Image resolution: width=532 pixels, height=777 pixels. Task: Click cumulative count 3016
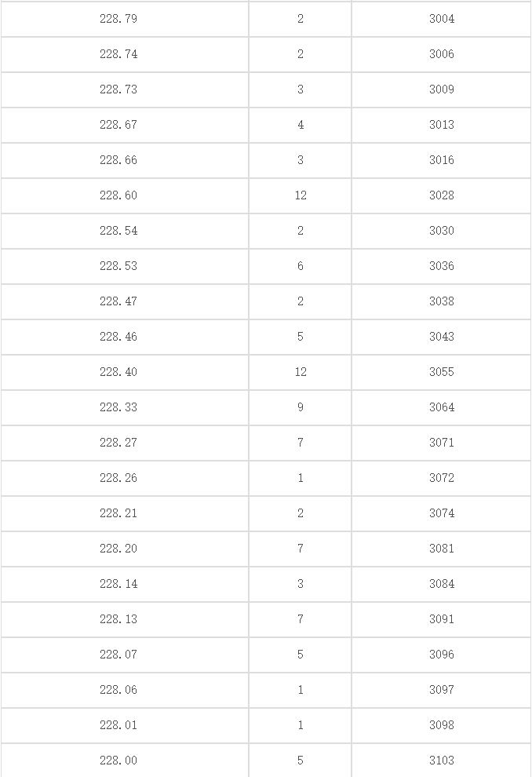coord(441,160)
